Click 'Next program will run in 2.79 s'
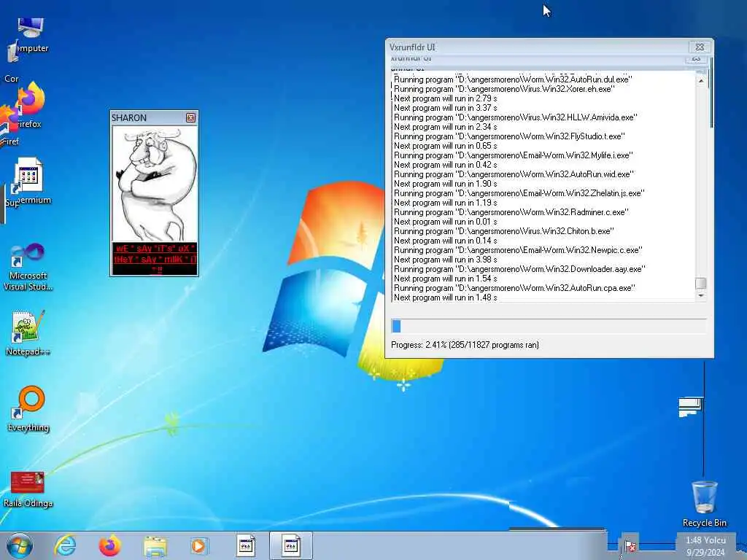The width and height of the screenshot is (747, 560). [446, 98]
